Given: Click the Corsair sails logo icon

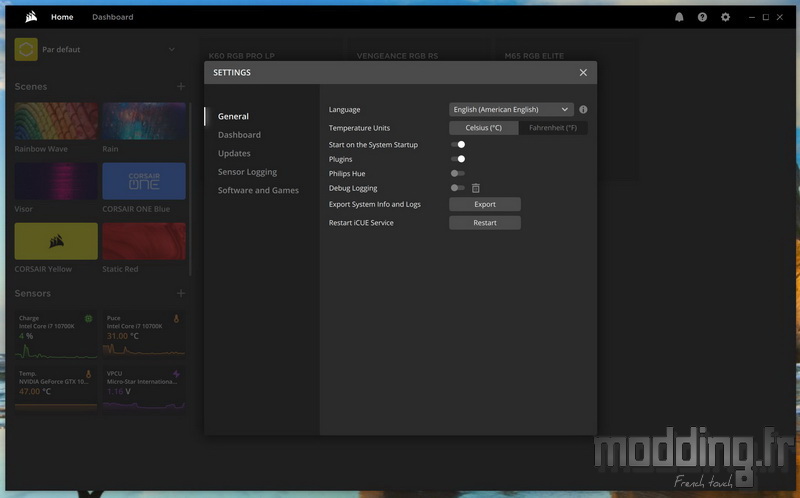Looking at the screenshot, I should pos(31,17).
